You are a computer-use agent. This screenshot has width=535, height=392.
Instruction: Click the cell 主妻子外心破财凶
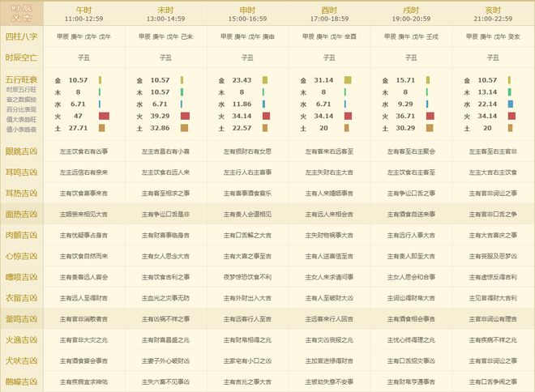(166, 361)
